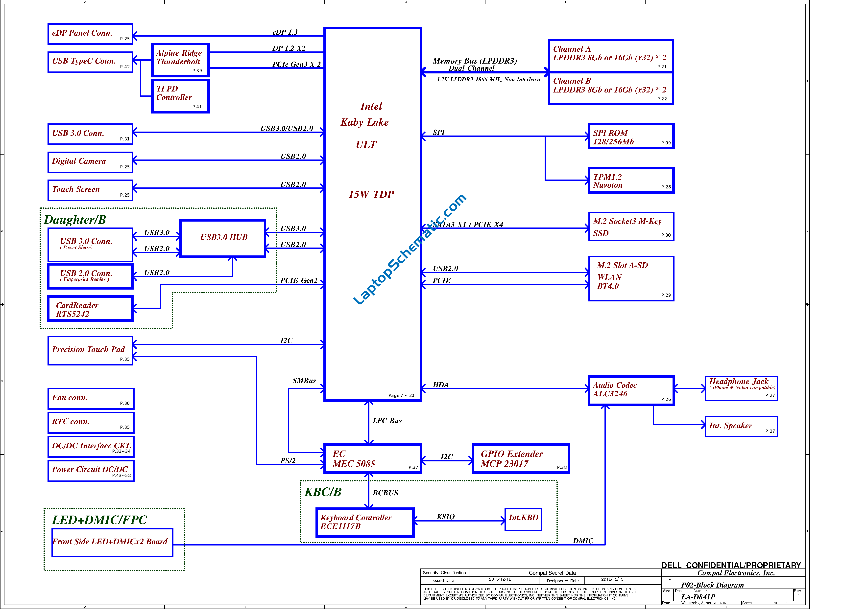The width and height of the screenshot is (868, 613).
Task: Click the eDP 1.3 bus label
Action: point(285,32)
